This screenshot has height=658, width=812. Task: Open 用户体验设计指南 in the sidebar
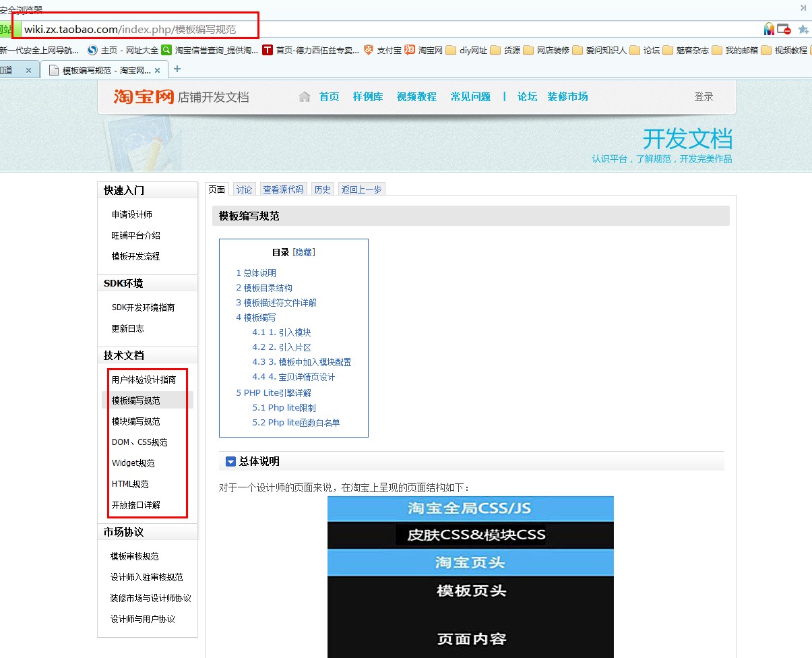tap(144, 380)
